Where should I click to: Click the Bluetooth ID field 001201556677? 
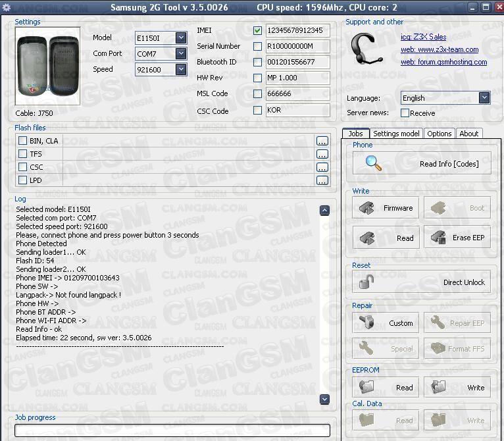point(297,62)
